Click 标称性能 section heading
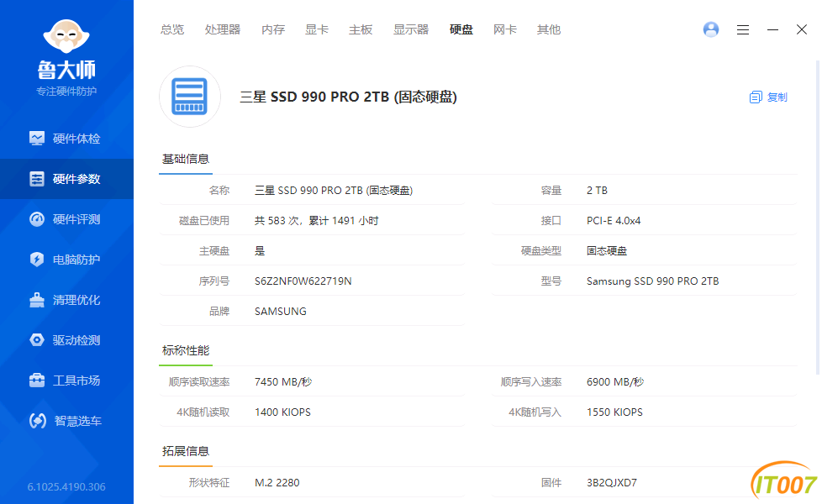This screenshot has height=504, width=822. pos(186,350)
